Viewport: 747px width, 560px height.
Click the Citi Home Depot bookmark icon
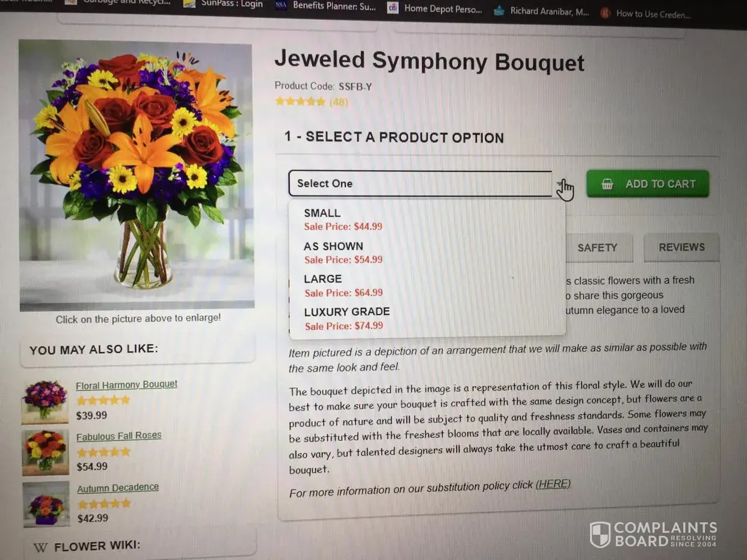393,8
